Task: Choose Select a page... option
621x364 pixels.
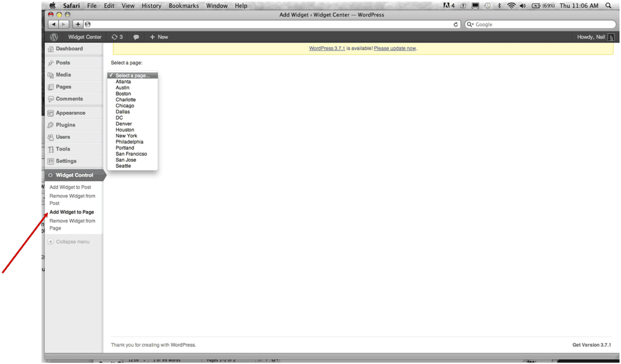Action: pos(133,75)
